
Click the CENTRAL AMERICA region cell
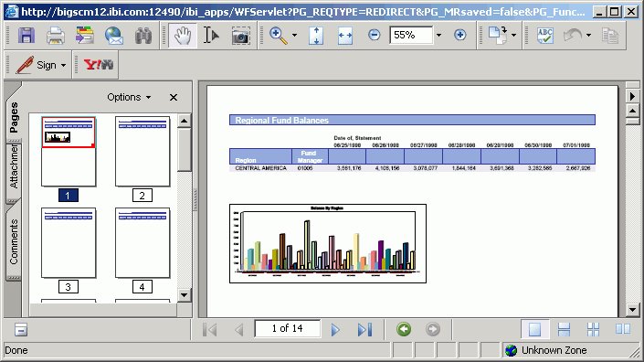pyautogui.click(x=260, y=168)
